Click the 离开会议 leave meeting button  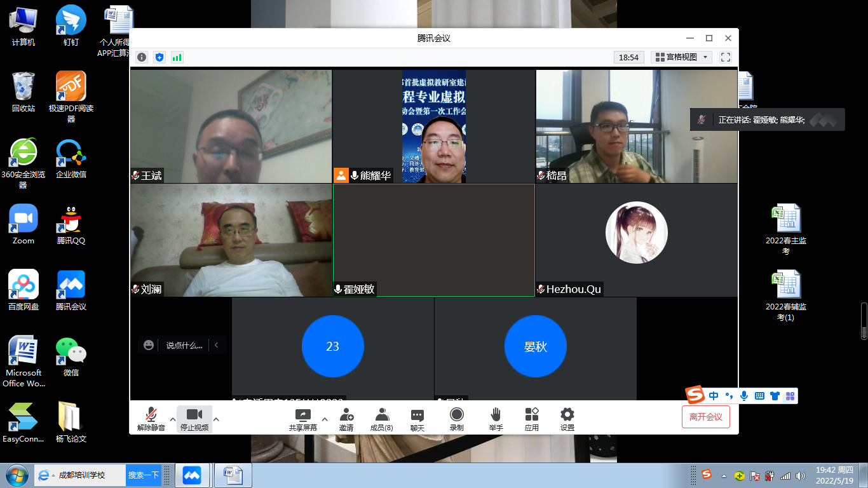[x=705, y=417]
